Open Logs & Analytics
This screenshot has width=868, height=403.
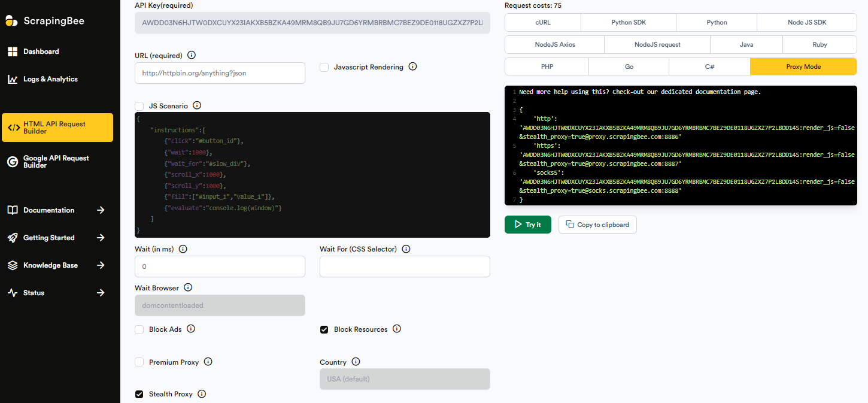(50, 78)
